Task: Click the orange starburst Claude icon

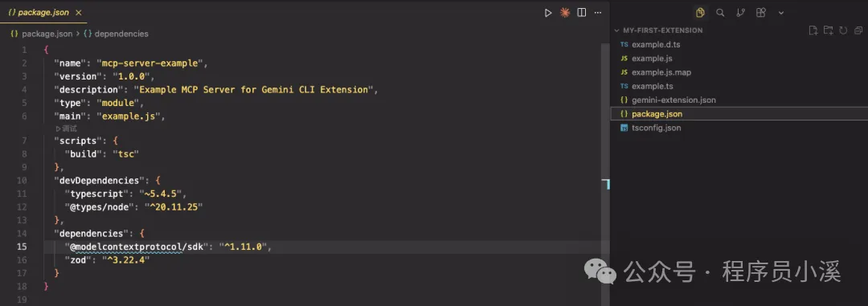Action: click(565, 13)
